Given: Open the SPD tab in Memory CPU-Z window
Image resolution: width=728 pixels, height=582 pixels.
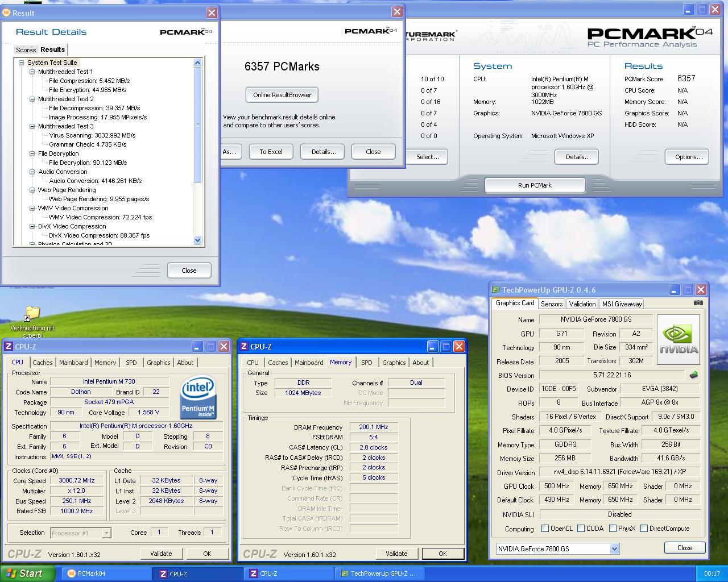Looking at the screenshot, I should (x=366, y=363).
